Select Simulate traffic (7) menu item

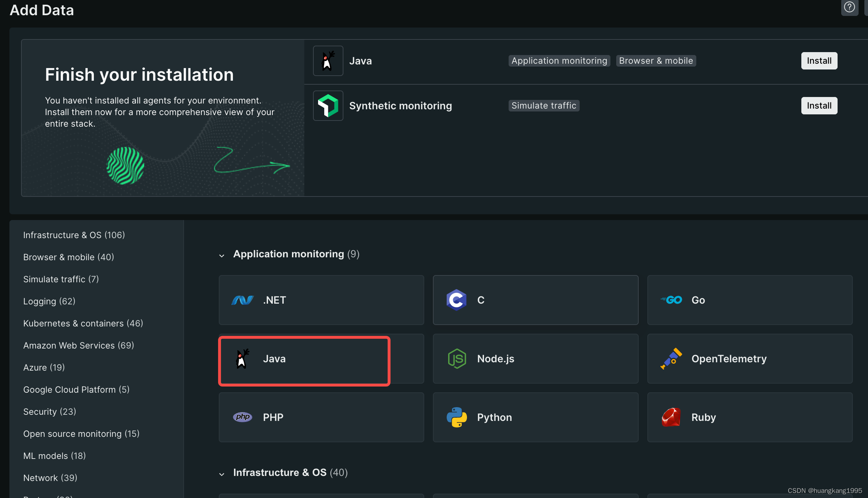(60, 279)
